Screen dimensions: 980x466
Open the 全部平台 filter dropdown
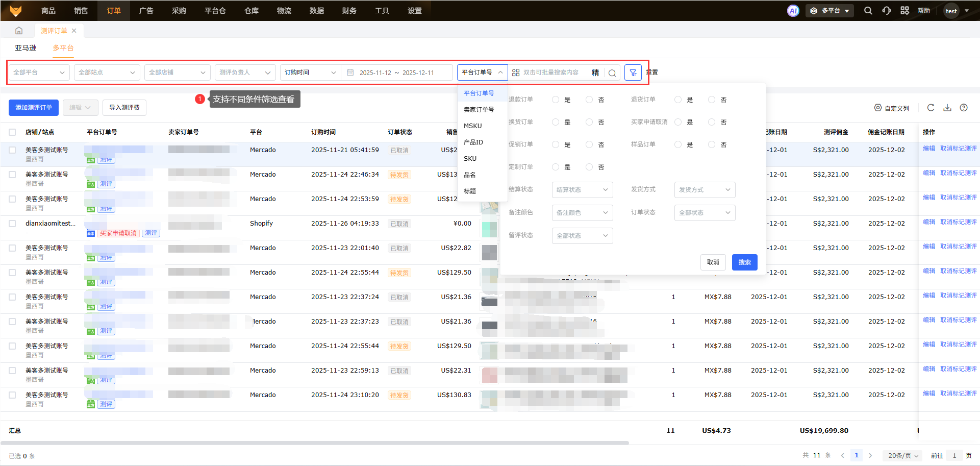click(39, 72)
